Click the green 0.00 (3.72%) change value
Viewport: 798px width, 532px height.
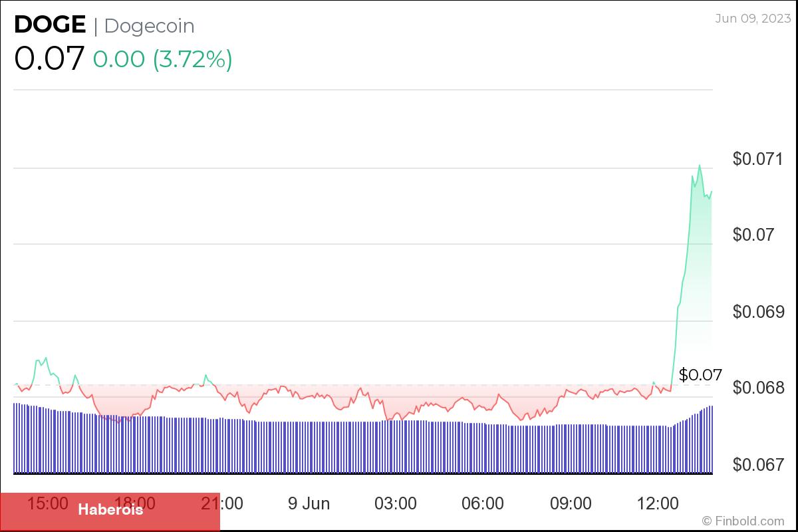point(163,59)
